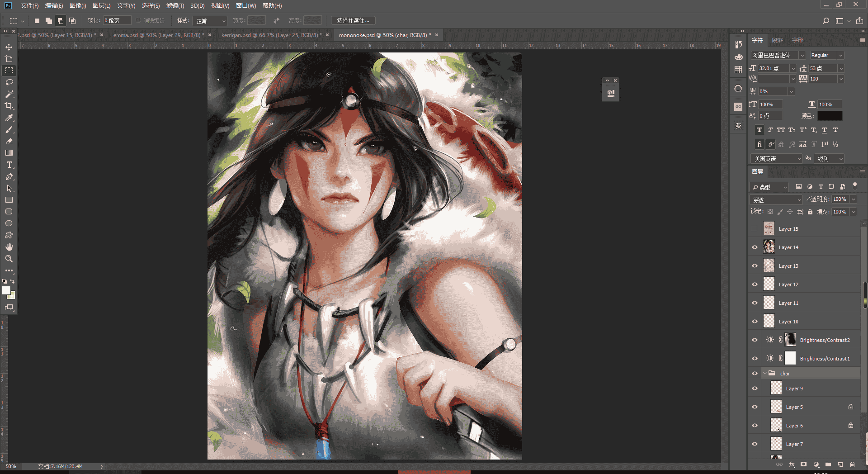Open the layer opacity dropdown

coord(854,199)
